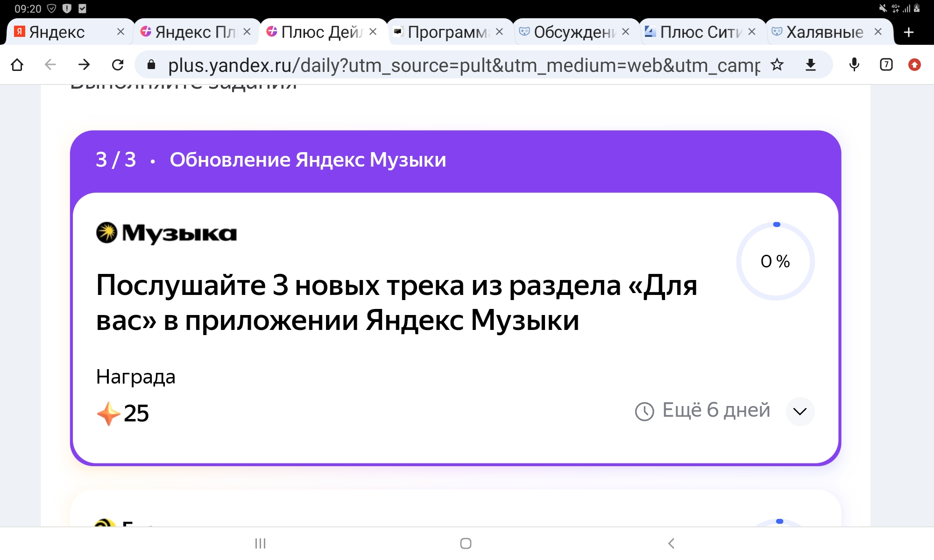Viewport: 934px width, 560px height.
Task: Open a new tab with the plus button
Action: point(909,32)
